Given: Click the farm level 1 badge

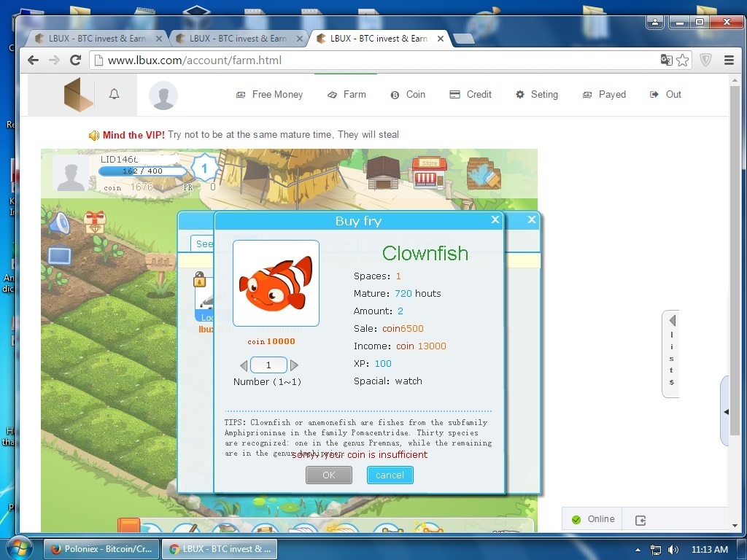Looking at the screenshot, I should (x=205, y=168).
